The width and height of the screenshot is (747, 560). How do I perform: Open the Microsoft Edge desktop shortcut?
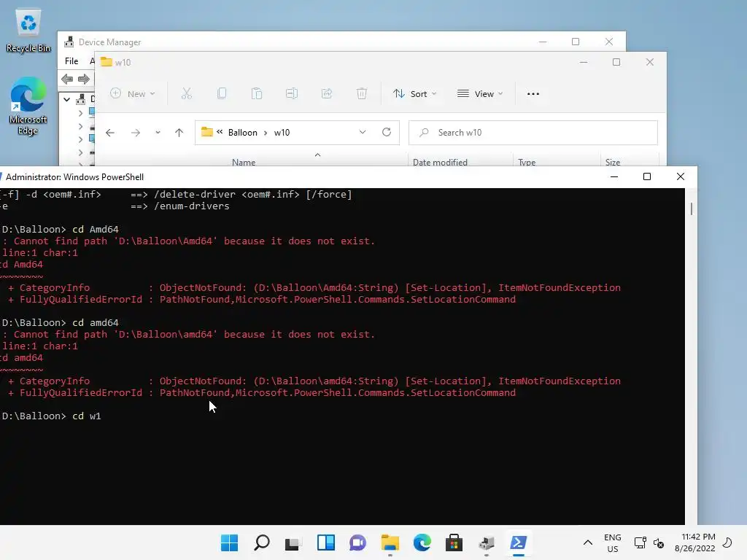[28, 106]
